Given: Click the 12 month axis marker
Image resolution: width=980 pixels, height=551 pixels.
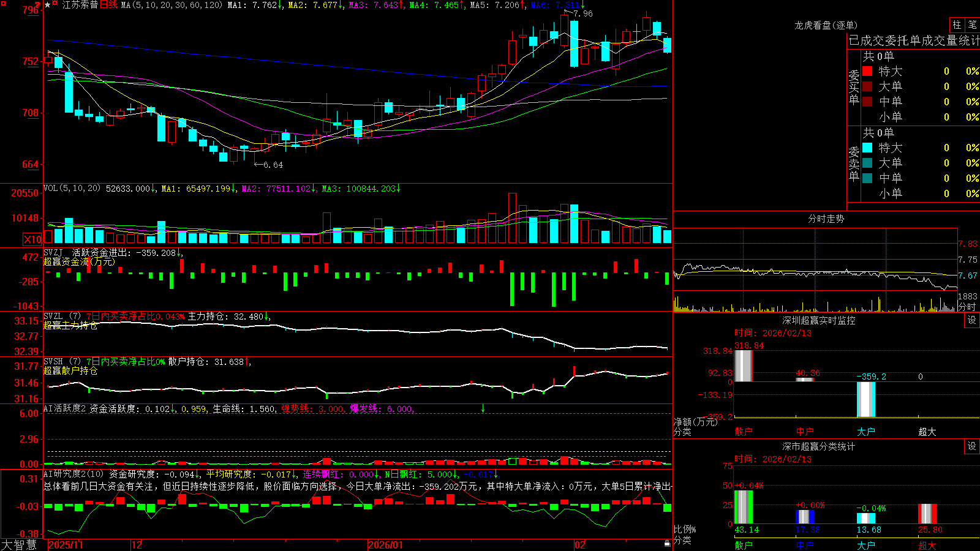Looking at the screenshot, I should [137, 545].
